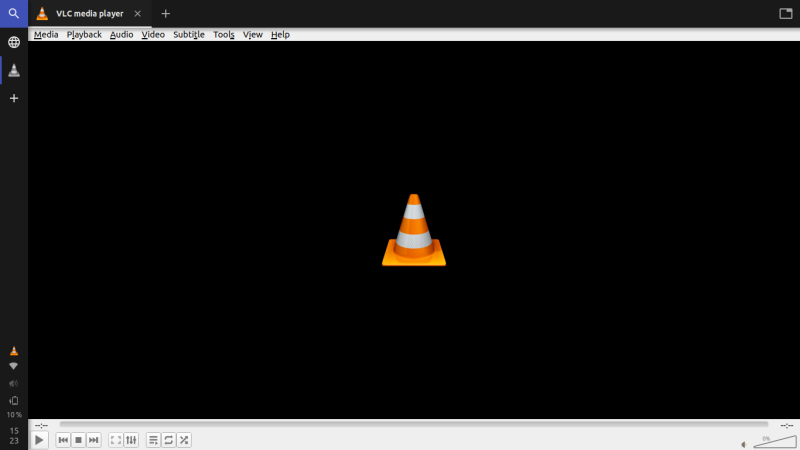The height and width of the screenshot is (450, 800).
Task: Open search in the sidebar
Action: point(14,14)
